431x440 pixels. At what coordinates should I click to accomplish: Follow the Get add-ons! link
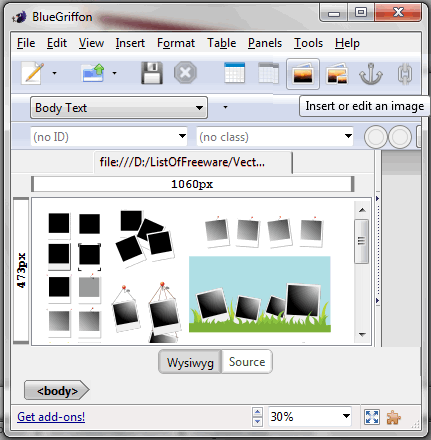point(51,417)
